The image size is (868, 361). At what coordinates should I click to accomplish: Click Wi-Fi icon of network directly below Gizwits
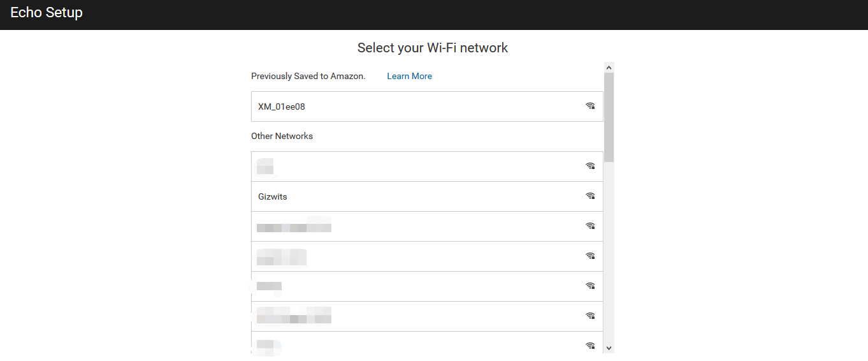point(590,226)
